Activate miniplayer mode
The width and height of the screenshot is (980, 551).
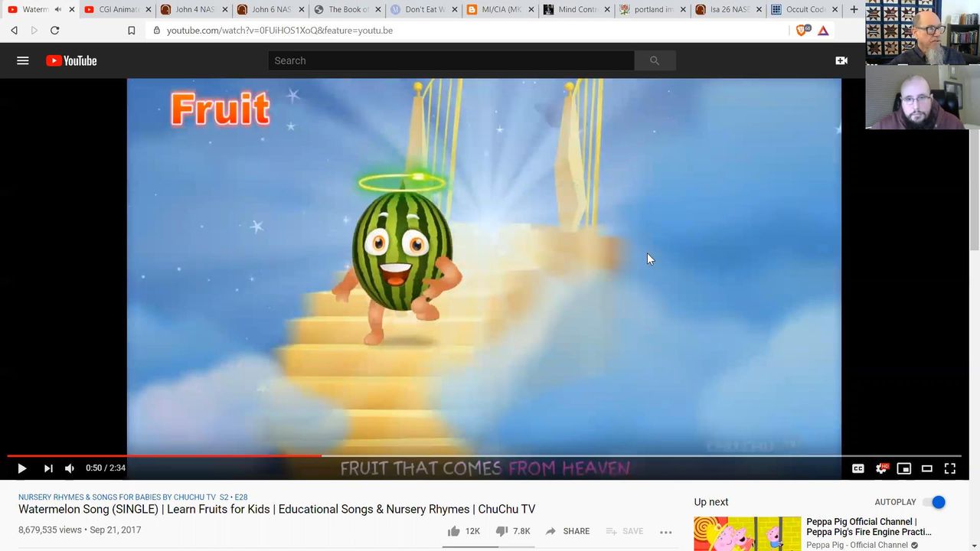(904, 468)
